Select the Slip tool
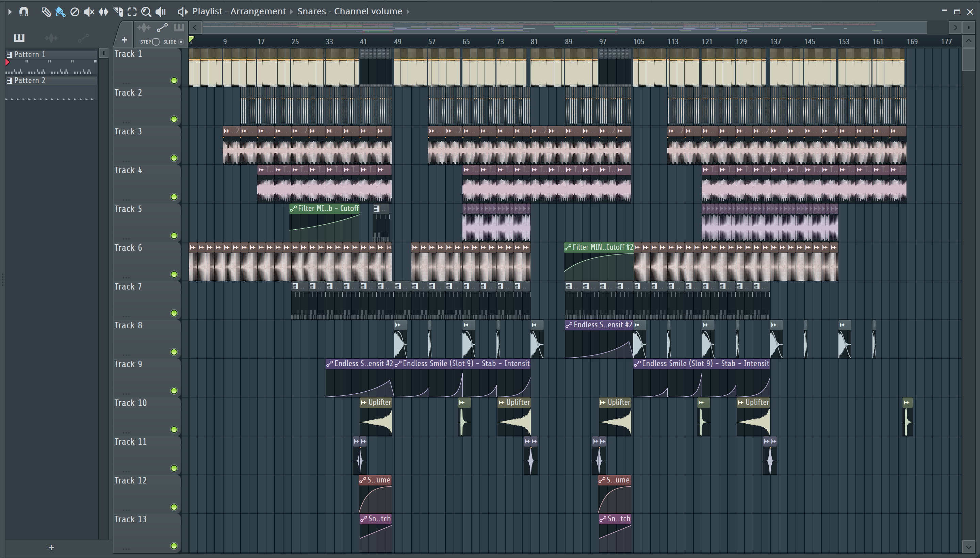Screen dimensions: 980x558 (x=103, y=12)
